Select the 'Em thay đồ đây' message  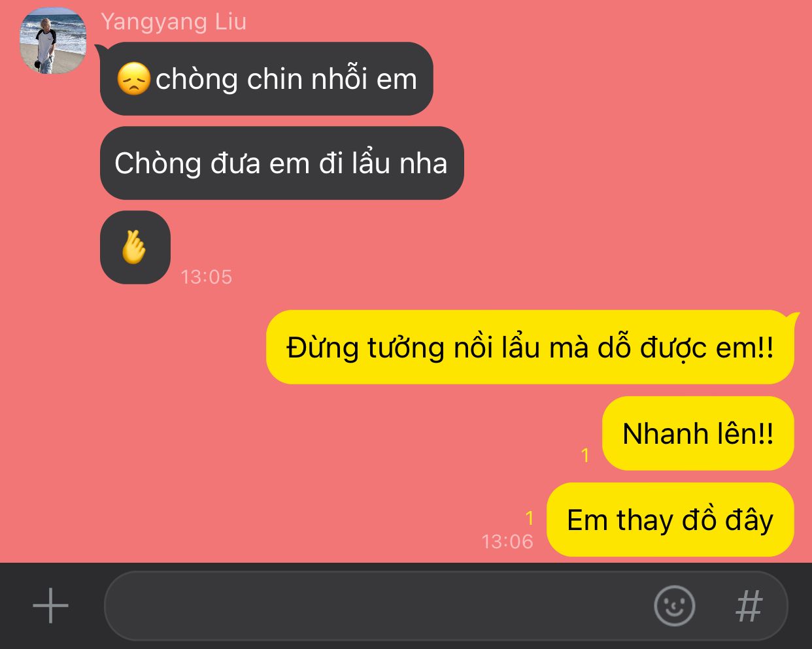(x=670, y=520)
